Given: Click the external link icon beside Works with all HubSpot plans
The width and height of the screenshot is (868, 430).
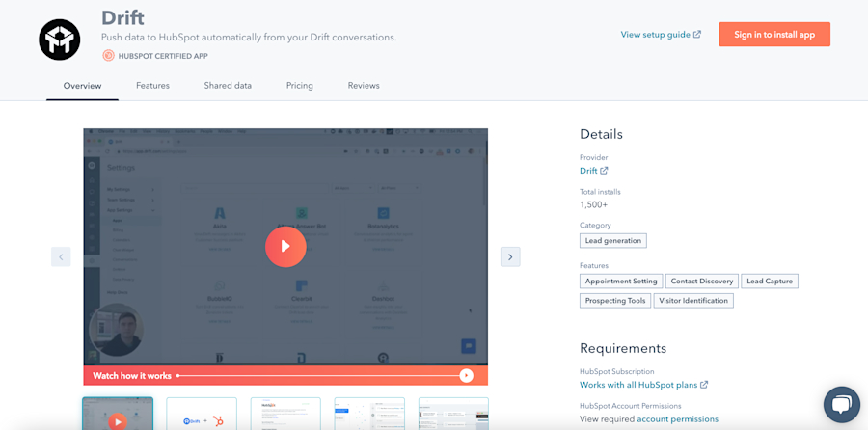Looking at the screenshot, I should coord(704,385).
